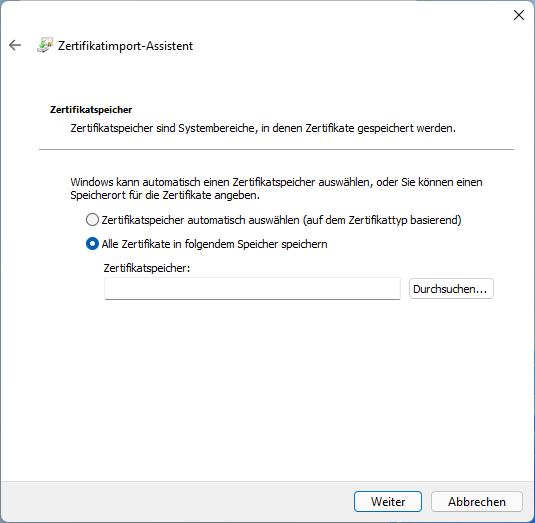Click the 'Zertifikatimport-Assistent' title text
The image size is (535, 523).
[x=125, y=46]
